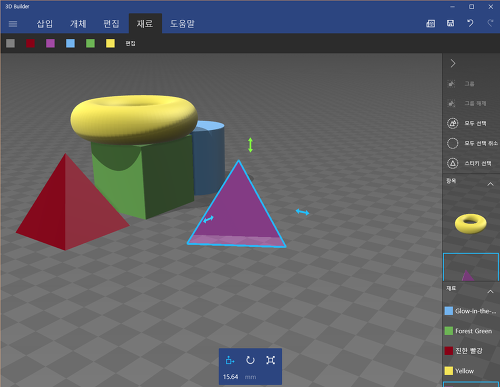Collapse the right side panel chevron

(453, 63)
